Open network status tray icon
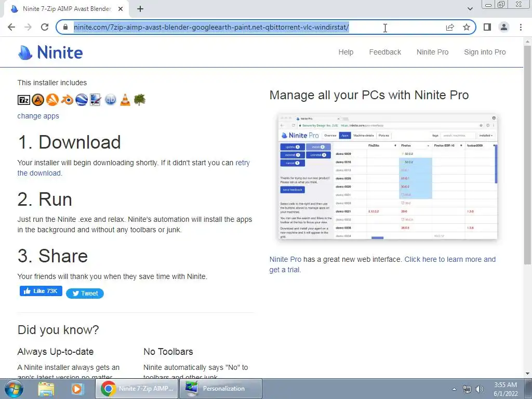This screenshot has height=399, width=532. [x=467, y=389]
